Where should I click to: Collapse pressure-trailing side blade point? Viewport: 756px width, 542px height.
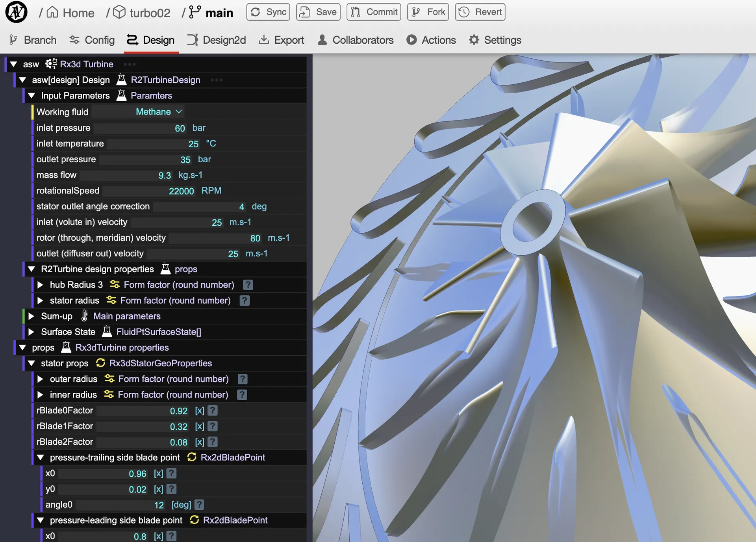pos(40,458)
